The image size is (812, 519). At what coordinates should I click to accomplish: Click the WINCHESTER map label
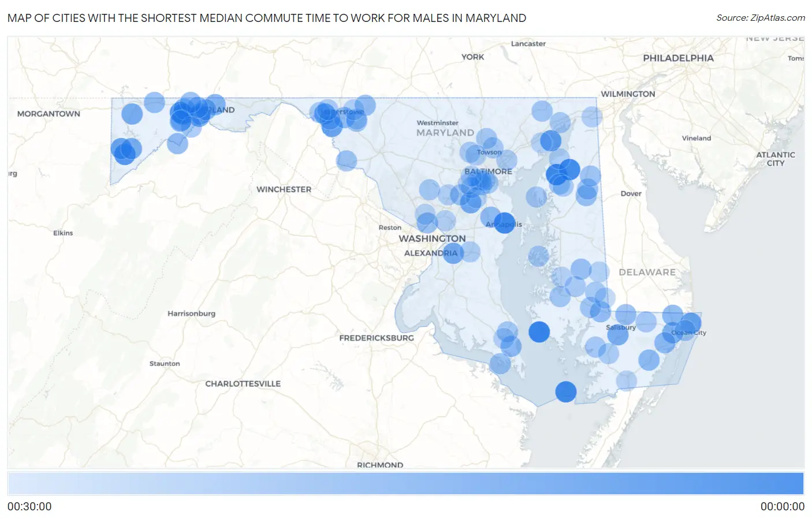(284, 189)
